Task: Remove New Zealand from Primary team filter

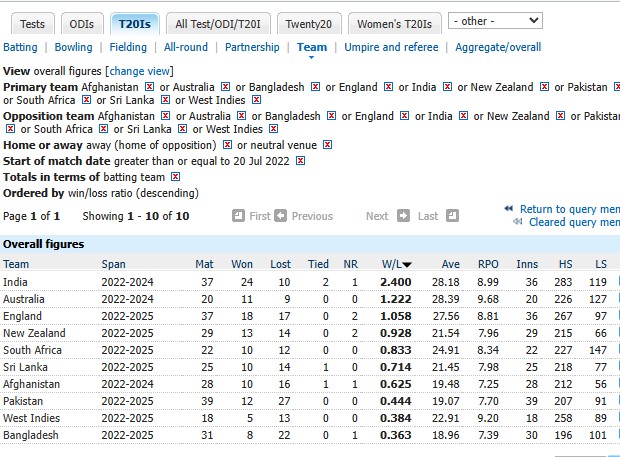Action: pyautogui.click(x=544, y=87)
